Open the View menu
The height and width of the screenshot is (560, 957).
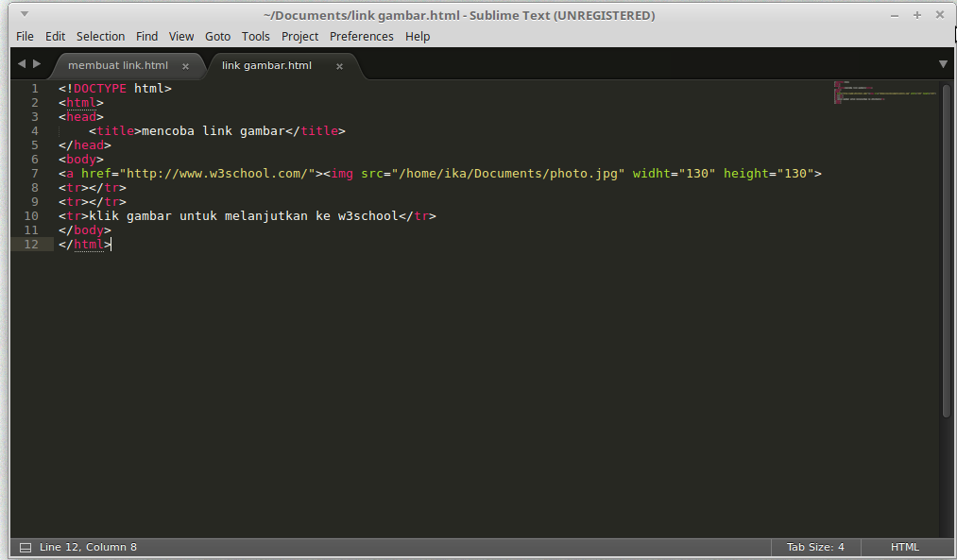click(x=181, y=37)
